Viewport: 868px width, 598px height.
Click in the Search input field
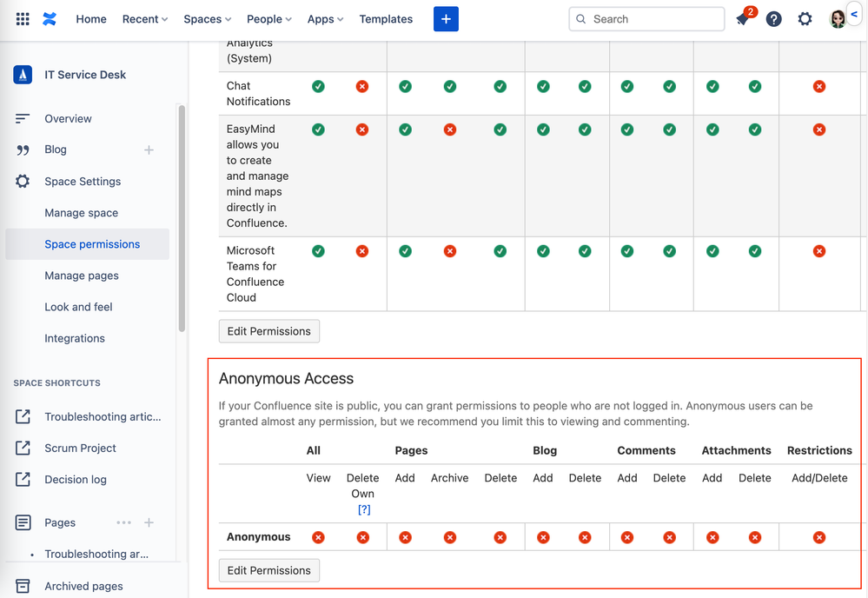click(652, 19)
